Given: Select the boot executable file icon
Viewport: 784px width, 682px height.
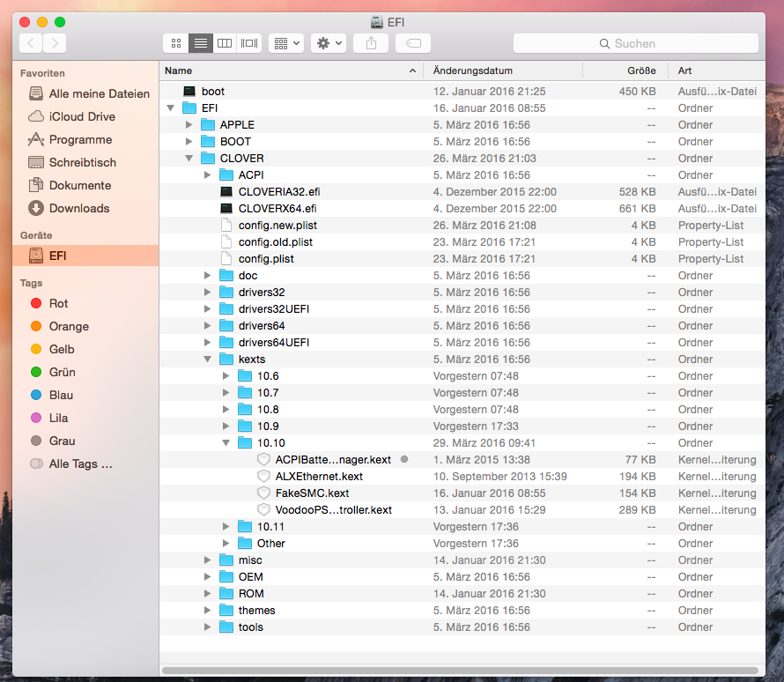Looking at the screenshot, I should (189, 91).
